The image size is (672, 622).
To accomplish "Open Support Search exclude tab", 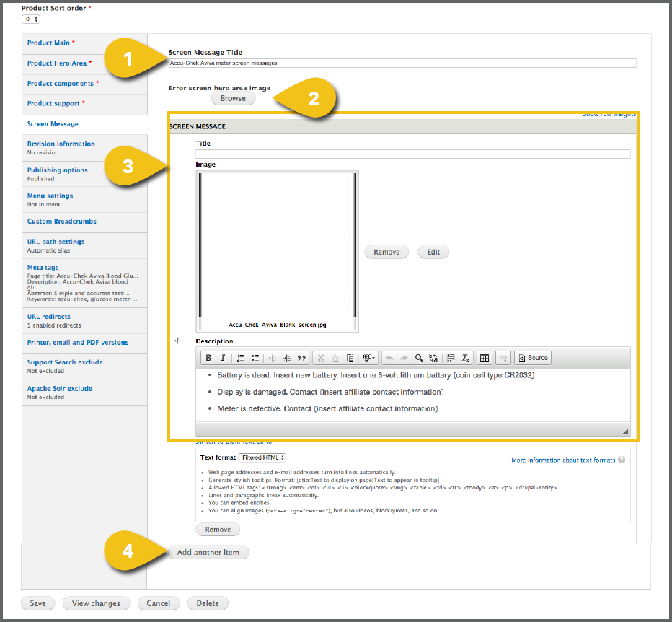I will pos(84,366).
